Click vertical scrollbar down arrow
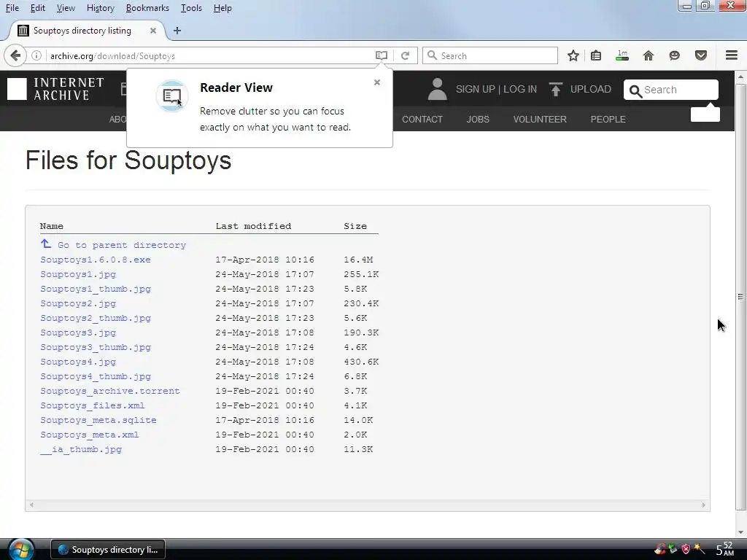 [740, 532]
